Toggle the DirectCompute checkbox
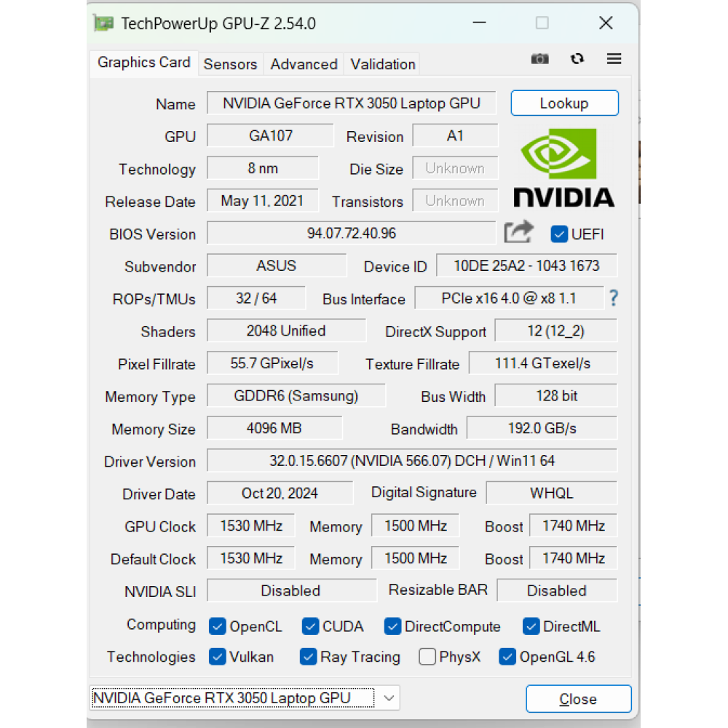This screenshot has width=728, height=728. [x=392, y=626]
